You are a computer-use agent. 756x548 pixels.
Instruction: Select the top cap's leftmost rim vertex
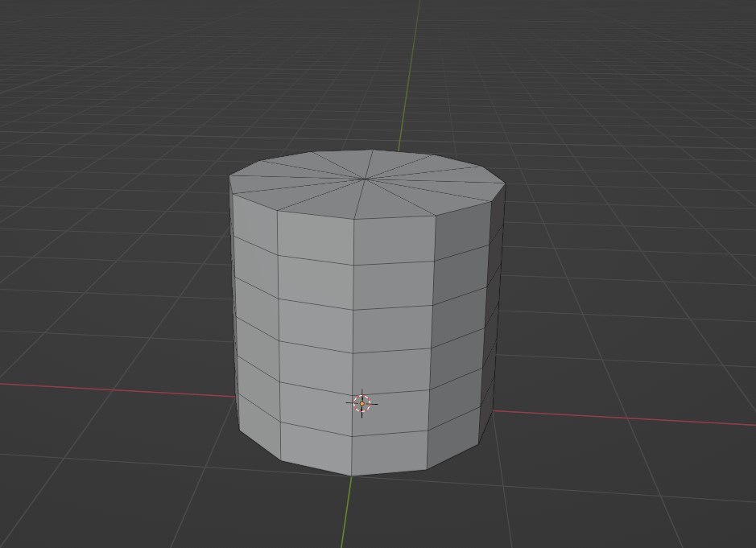click(230, 177)
